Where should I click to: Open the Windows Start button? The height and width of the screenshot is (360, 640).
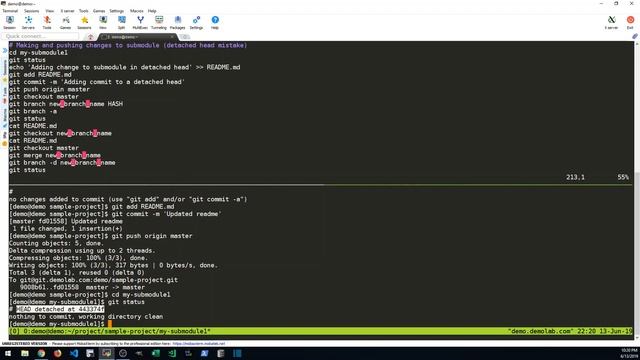[8, 353]
